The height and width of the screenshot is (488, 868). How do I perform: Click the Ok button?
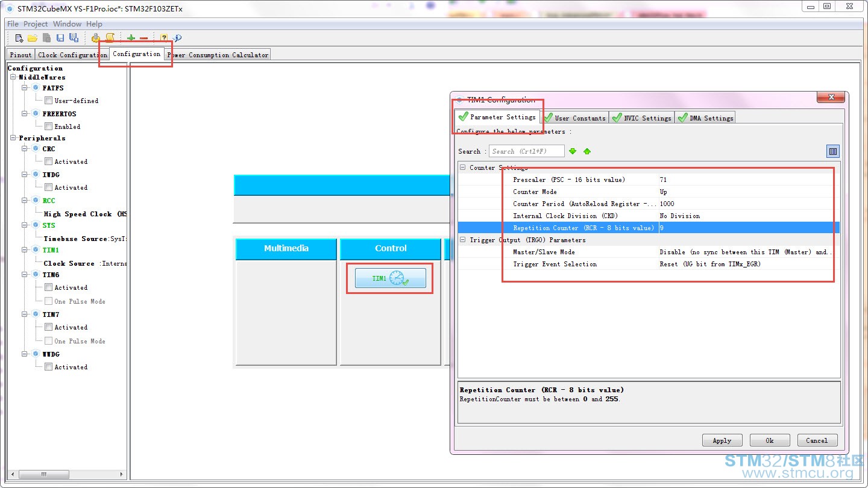click(770, 440)
